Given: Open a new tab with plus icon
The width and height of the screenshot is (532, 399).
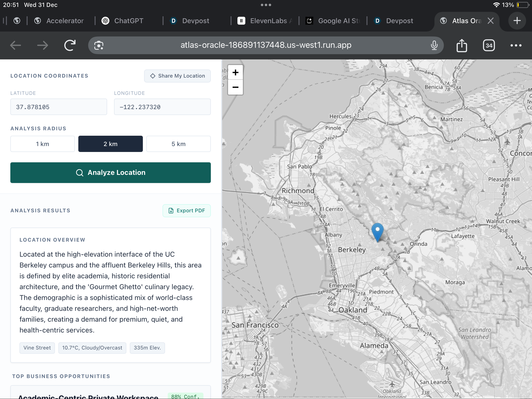Looking at the screenshot, I should tap(517, 21).
